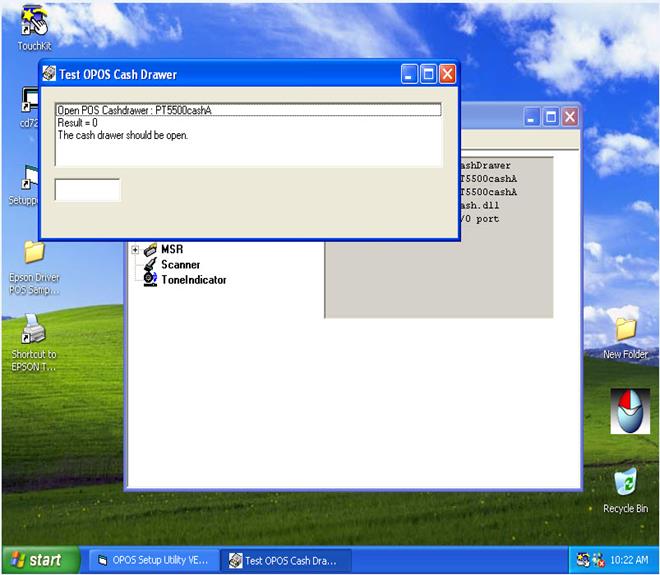Maximize the OPOS Setup Utility window behind
Screen dimensions: 660x575
pos(551,117)
